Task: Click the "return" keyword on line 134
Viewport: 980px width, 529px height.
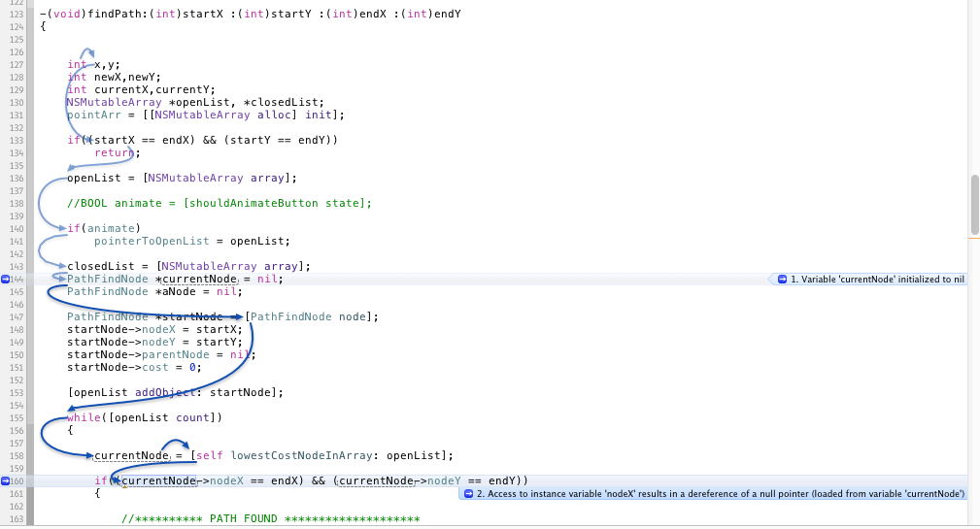Action: coord(115,153)
